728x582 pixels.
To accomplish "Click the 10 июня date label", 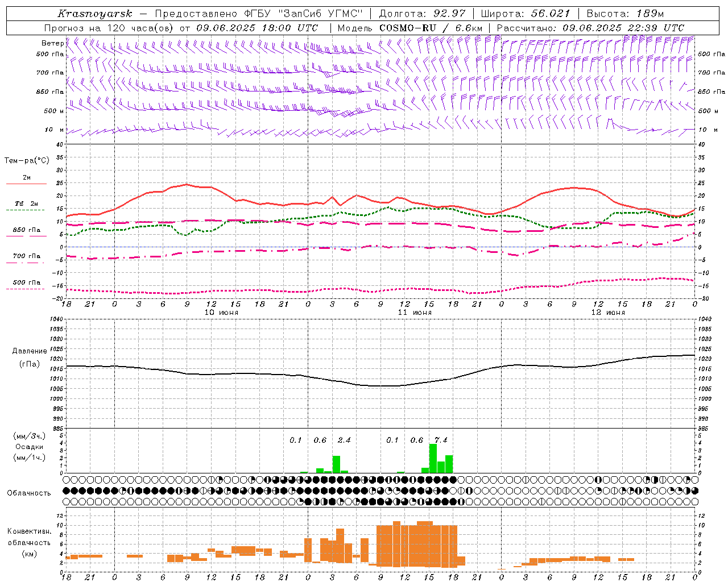I will tap(221, 313).
